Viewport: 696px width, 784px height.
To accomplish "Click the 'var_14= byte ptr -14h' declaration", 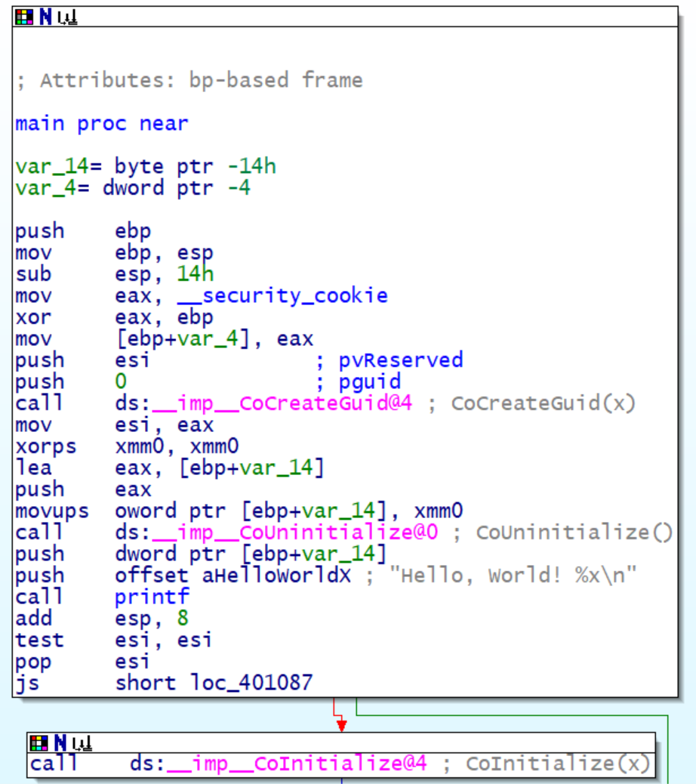I will coord(146,166).
